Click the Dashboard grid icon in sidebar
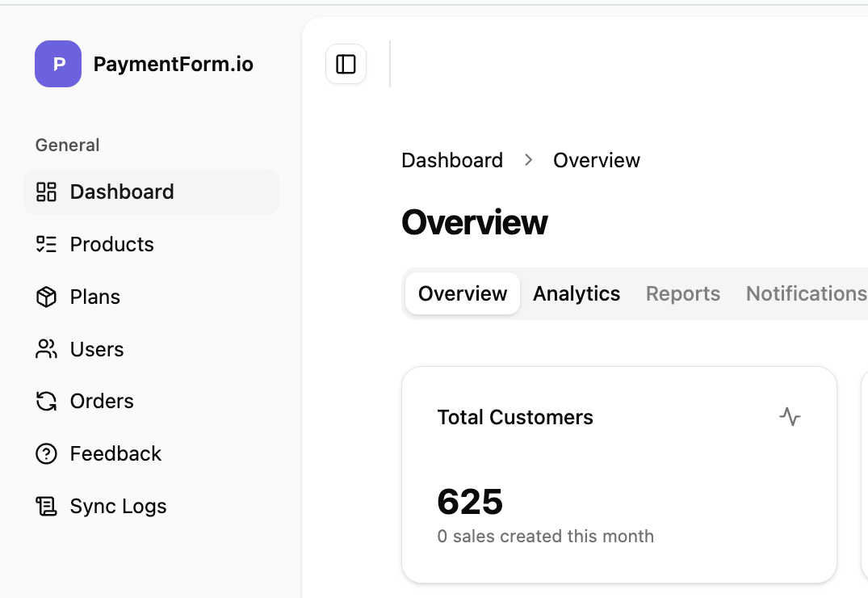868x598 pixels. click(47, 192)
